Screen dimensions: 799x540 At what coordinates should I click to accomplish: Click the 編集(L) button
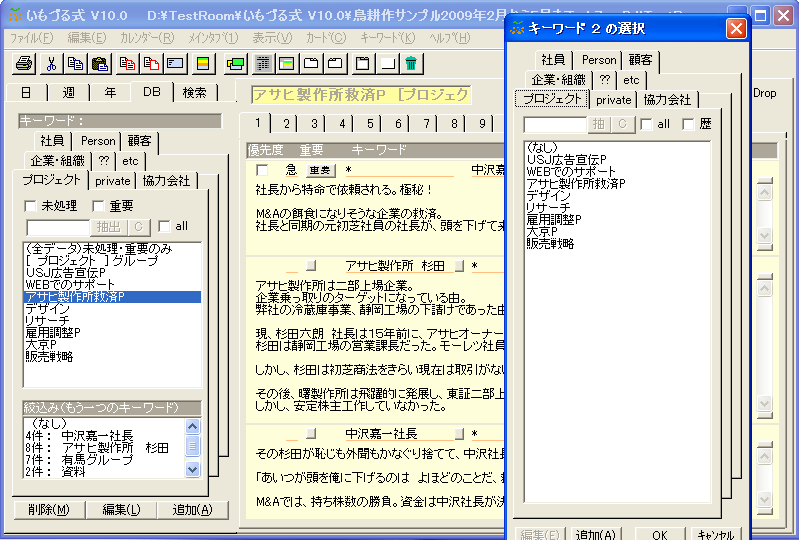tap(121, 510)
